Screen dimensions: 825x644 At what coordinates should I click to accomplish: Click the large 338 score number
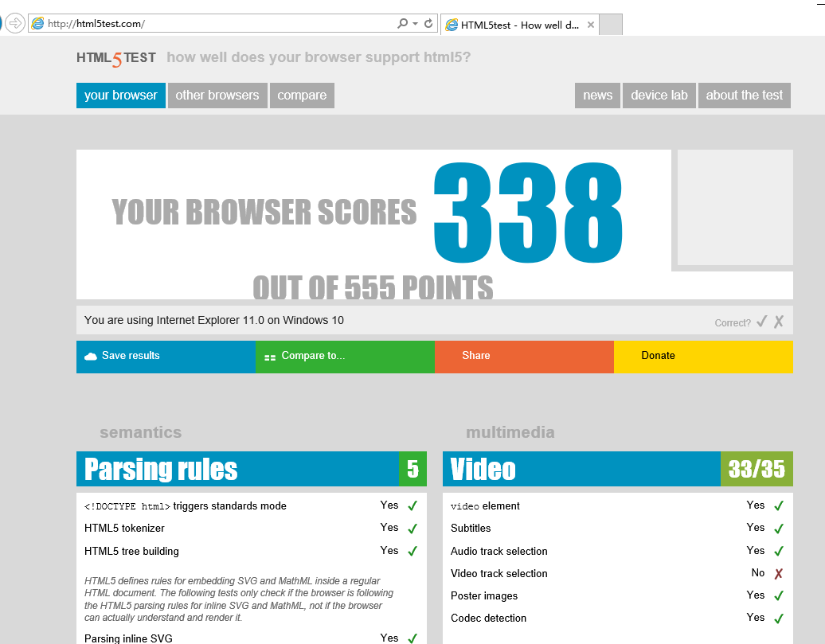(x=528, y=212)
